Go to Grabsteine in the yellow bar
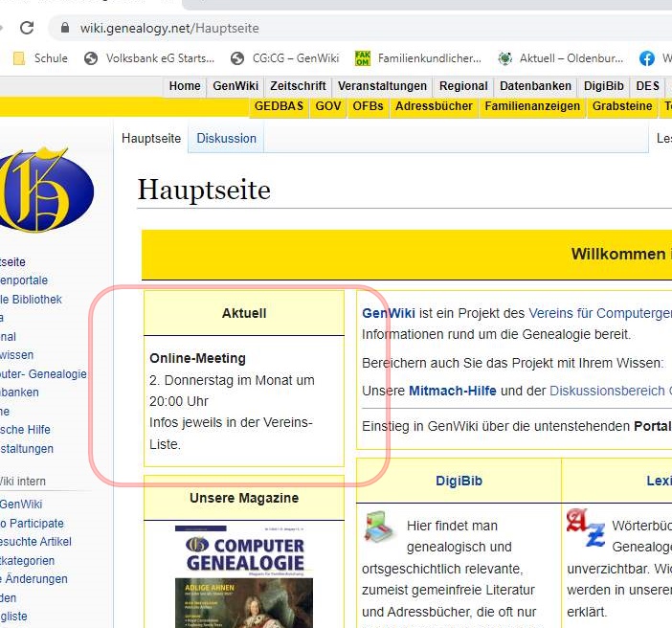The height and width of the screenshot is (628, 672). (622, 106)
